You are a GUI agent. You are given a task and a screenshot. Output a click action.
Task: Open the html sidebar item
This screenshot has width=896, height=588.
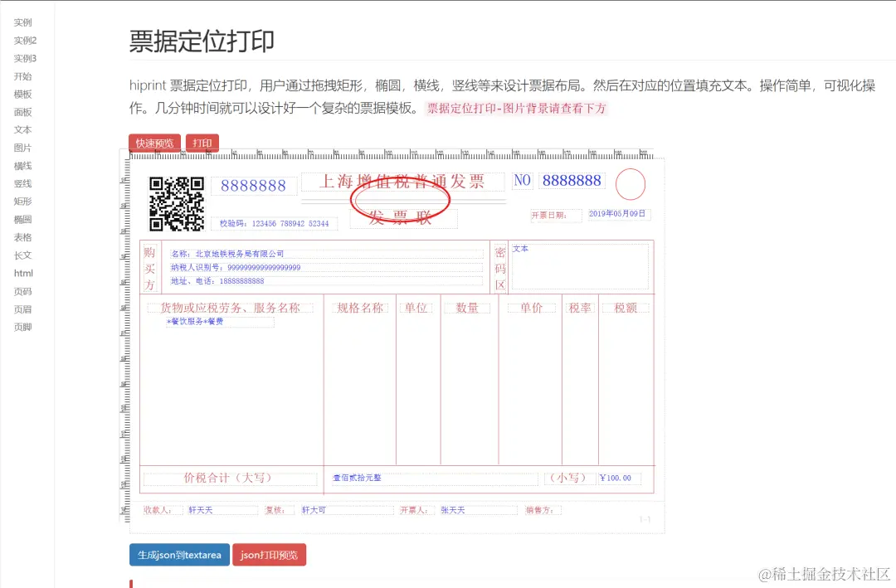coord(23,273)
